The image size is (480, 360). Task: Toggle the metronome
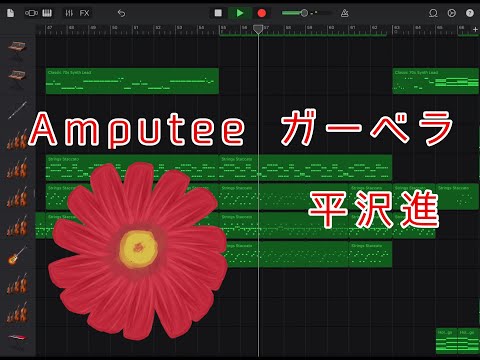(x=344, y=13)
